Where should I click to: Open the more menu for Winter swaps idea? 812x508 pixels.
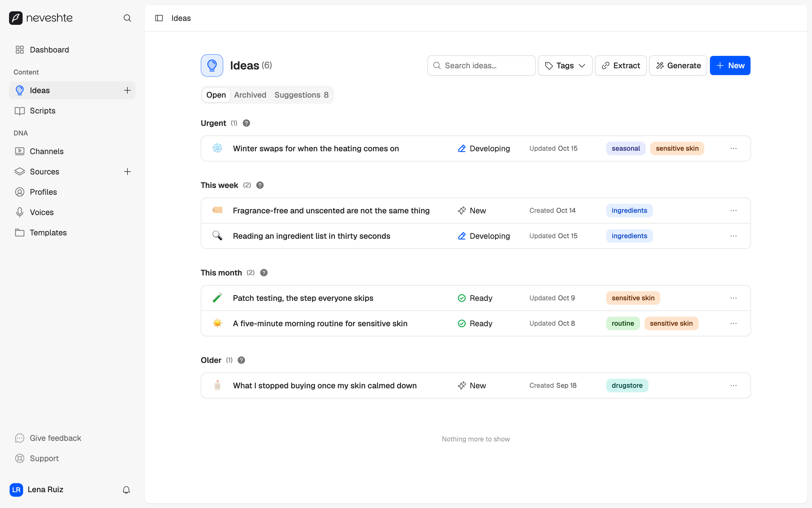click(734, 148)
